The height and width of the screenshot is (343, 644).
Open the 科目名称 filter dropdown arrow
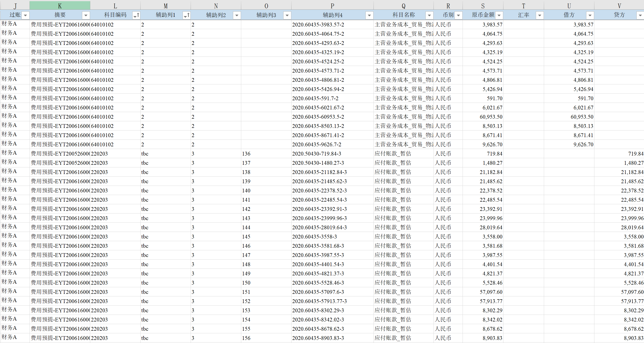click(x=429, y=16)
